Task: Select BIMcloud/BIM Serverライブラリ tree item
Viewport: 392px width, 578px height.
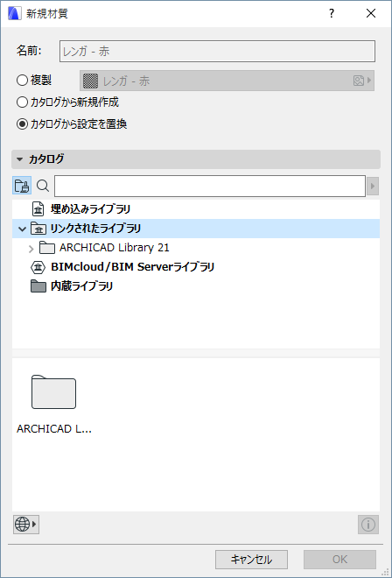Action: click(x=132, y=267)
